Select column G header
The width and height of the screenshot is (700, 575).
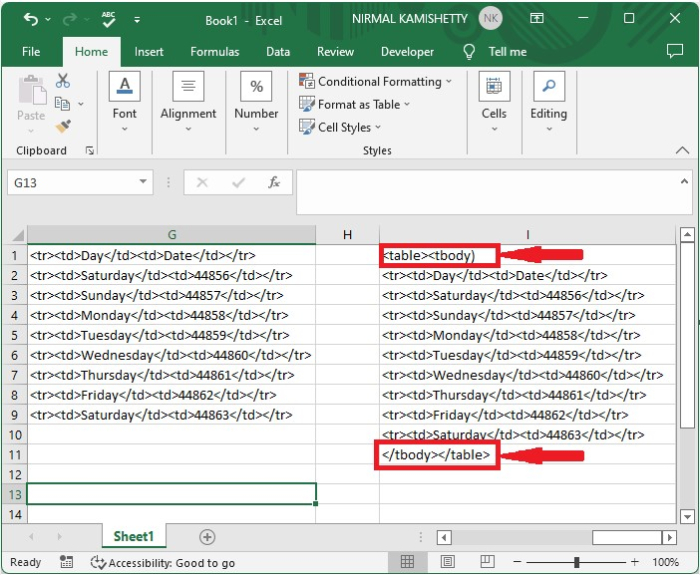tap(171, 235)
